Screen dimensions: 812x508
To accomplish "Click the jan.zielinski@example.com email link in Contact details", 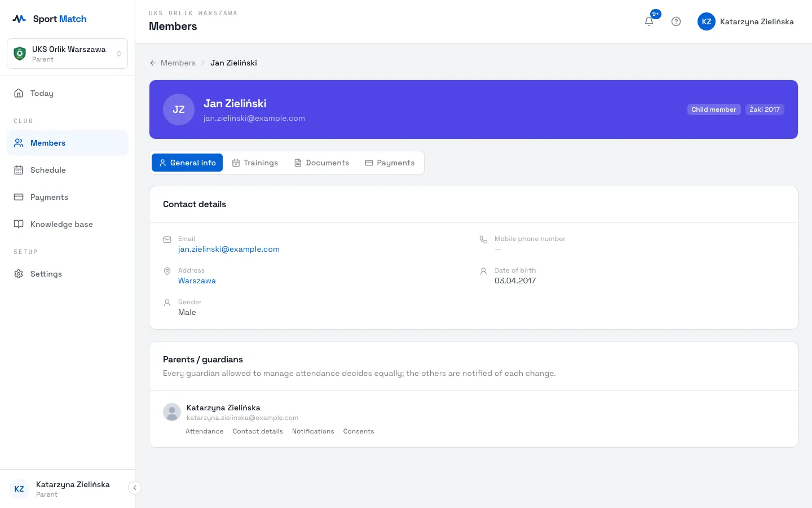I will click(229, 249).
